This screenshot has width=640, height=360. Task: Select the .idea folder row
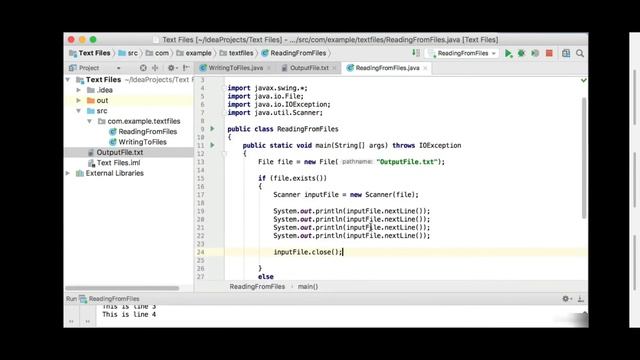[x=129, y=90]
